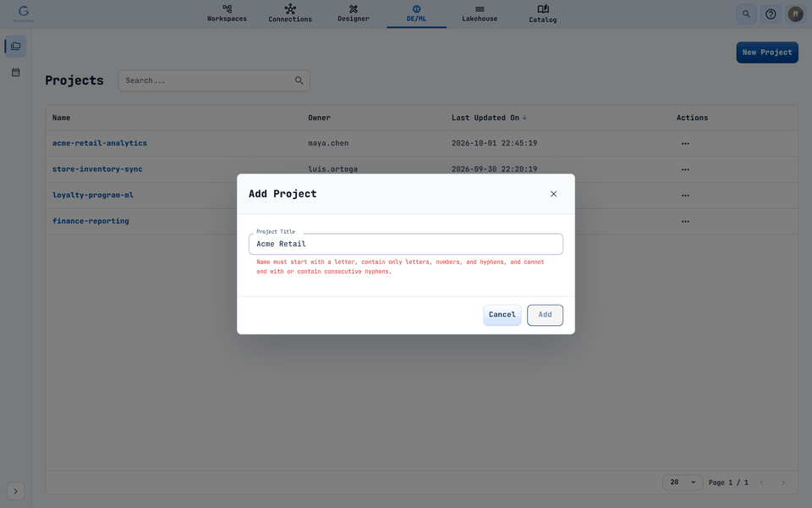Navigate to the Catalog tab
This screenshot has width=812, height=508.
pos(543,14)
